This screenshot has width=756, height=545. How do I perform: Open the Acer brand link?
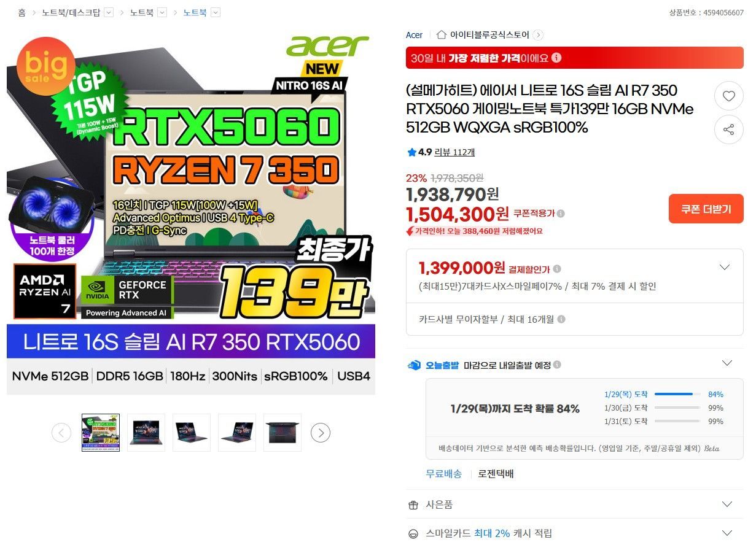(414, 35)
